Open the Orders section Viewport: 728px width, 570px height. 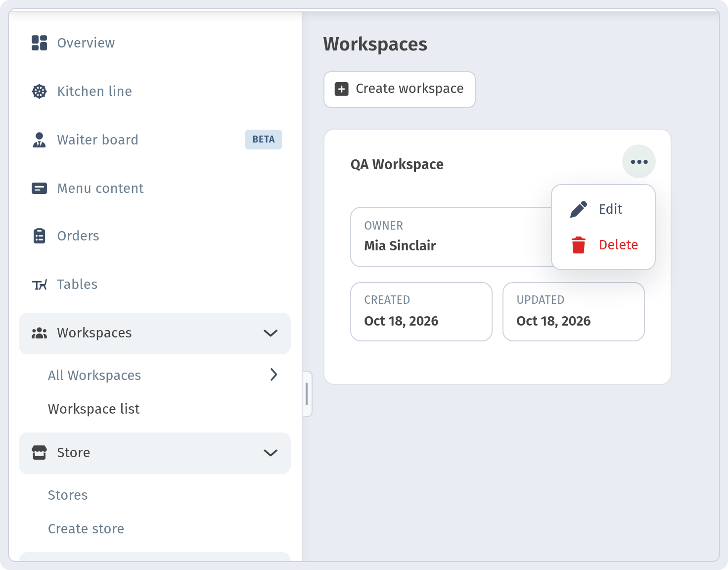154,236
